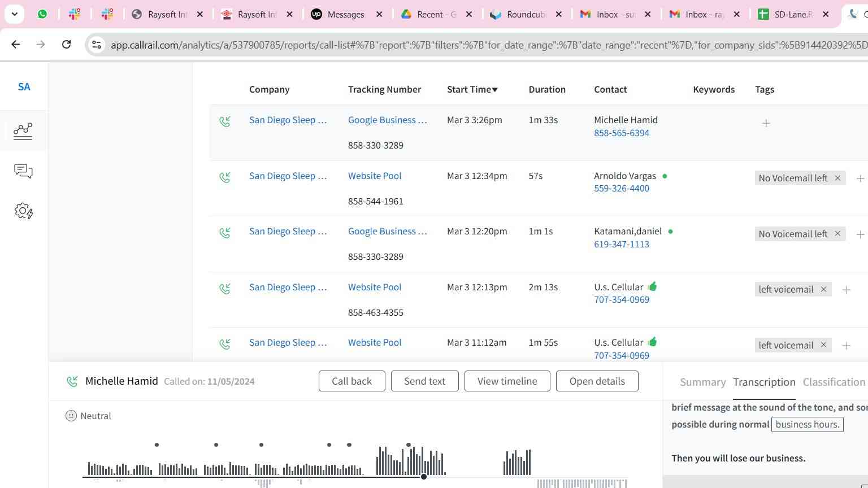Click the Open details button
The width and height of the screenshot is (868, 488).
coord(597,381)
